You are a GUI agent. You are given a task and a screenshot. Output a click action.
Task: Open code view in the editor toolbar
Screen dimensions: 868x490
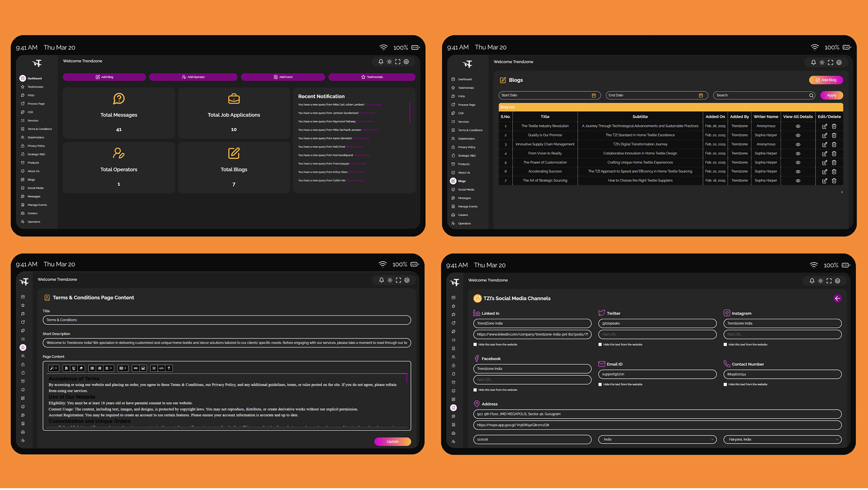pyautogui.click(x=161, y=368)
